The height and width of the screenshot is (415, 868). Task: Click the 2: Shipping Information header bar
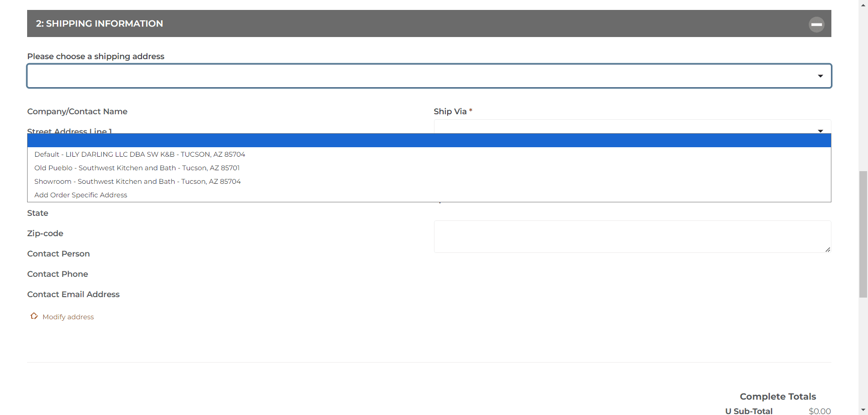pyautogui.click(x=429, y=23)
